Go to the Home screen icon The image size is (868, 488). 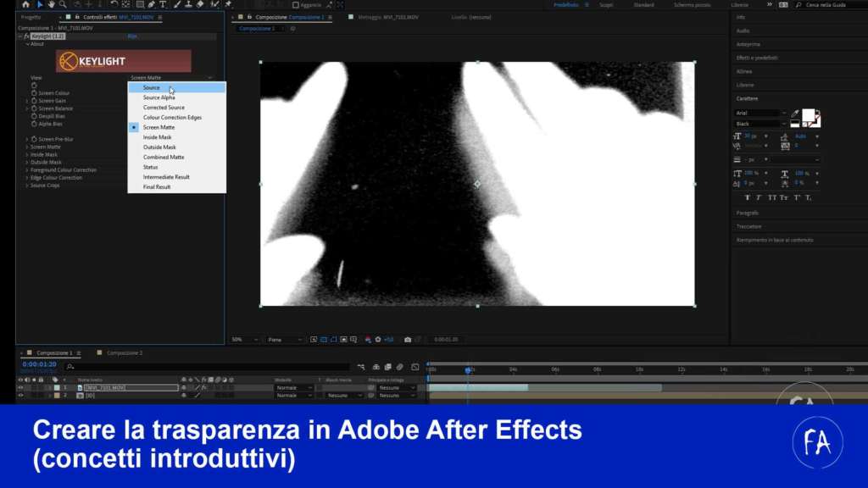[x=25, y=4]
